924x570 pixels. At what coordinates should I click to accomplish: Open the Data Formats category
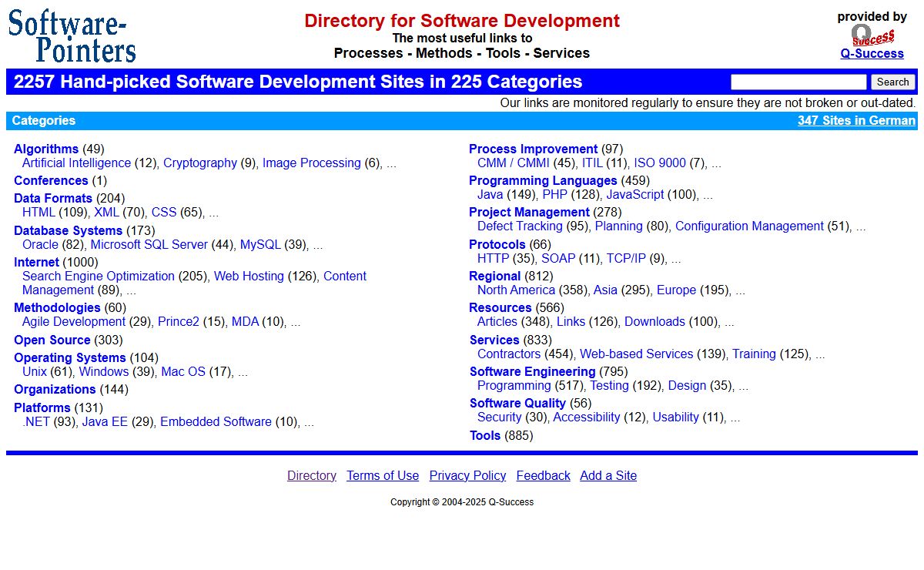click(x=53, y=199)
